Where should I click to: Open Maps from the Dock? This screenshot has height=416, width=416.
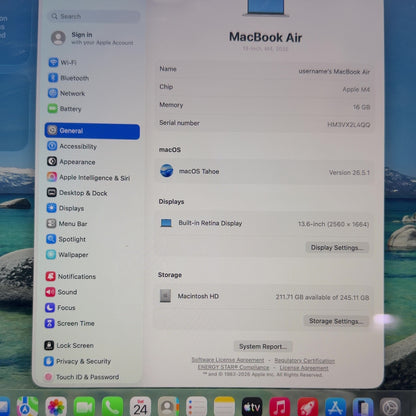[27, 407]
